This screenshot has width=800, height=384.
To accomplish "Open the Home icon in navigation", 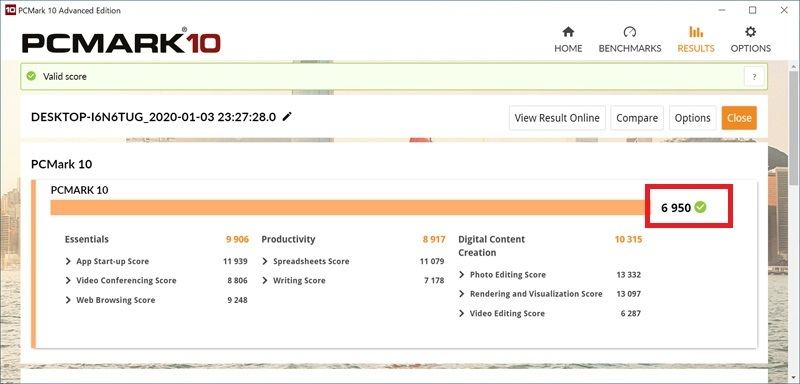I will tap(568, 32).
